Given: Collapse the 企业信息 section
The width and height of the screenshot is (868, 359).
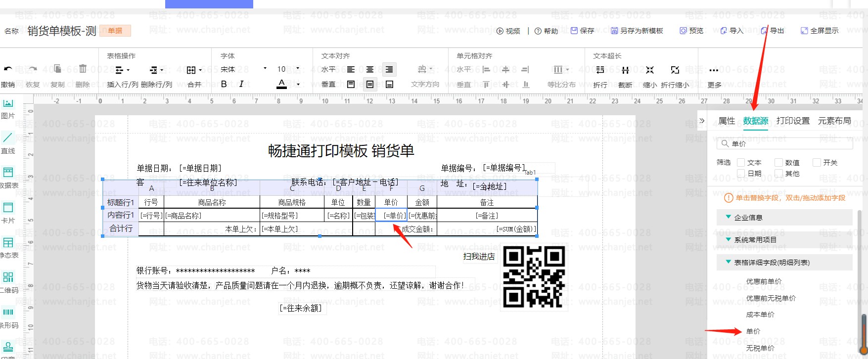Looking at the screenshot, I should [728, 217].
